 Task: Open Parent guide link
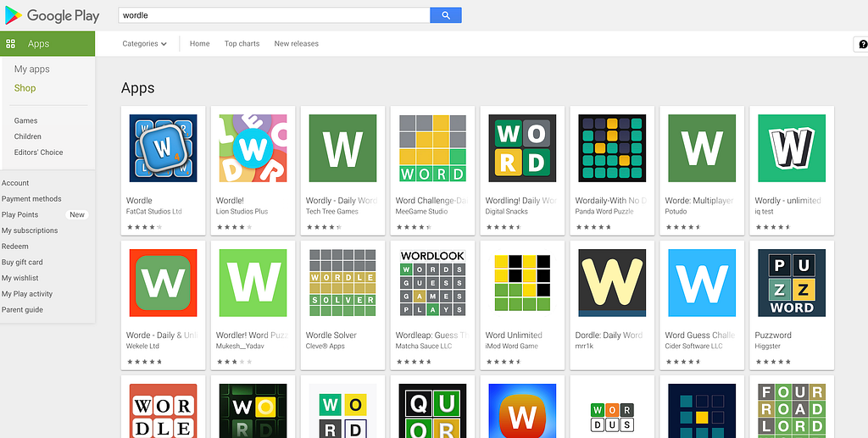(22, 310)
